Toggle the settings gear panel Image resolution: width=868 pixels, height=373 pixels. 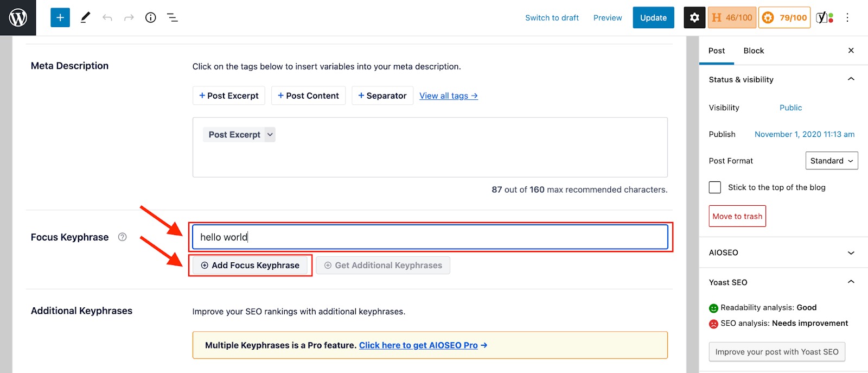click(x=694, y=18)
